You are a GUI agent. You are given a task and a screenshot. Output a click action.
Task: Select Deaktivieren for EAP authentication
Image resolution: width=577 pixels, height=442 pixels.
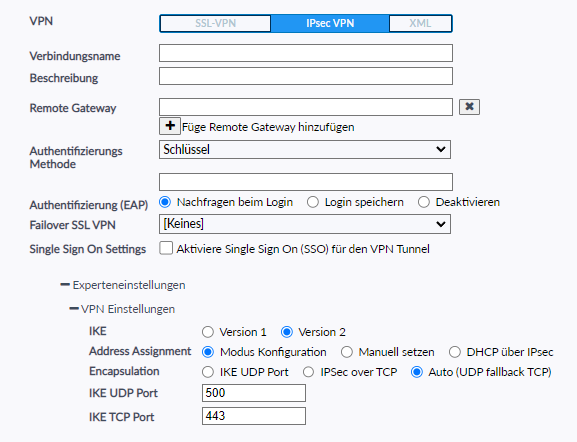tap(424, 202)
